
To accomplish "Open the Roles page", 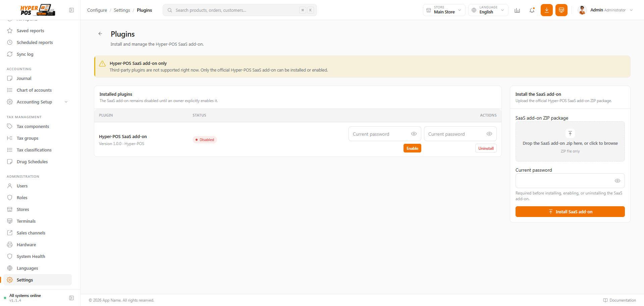I will (x=38, y=198).
